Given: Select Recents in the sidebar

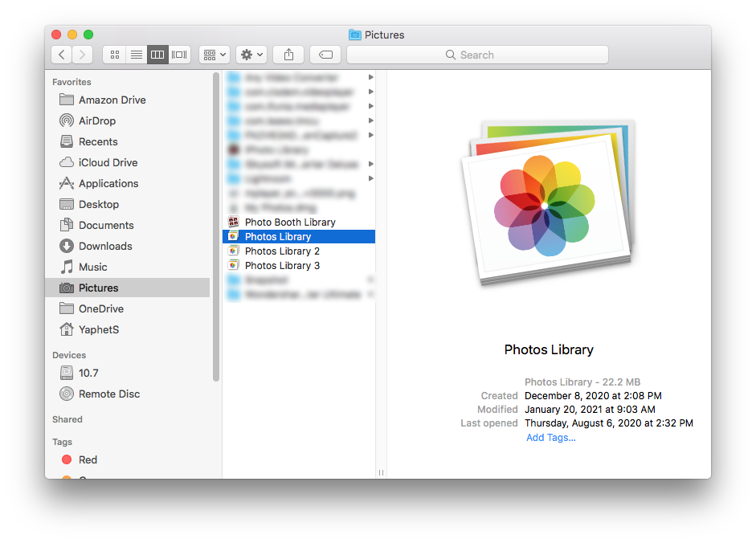Looking at the screenshot, I should [x=128, y=141].
